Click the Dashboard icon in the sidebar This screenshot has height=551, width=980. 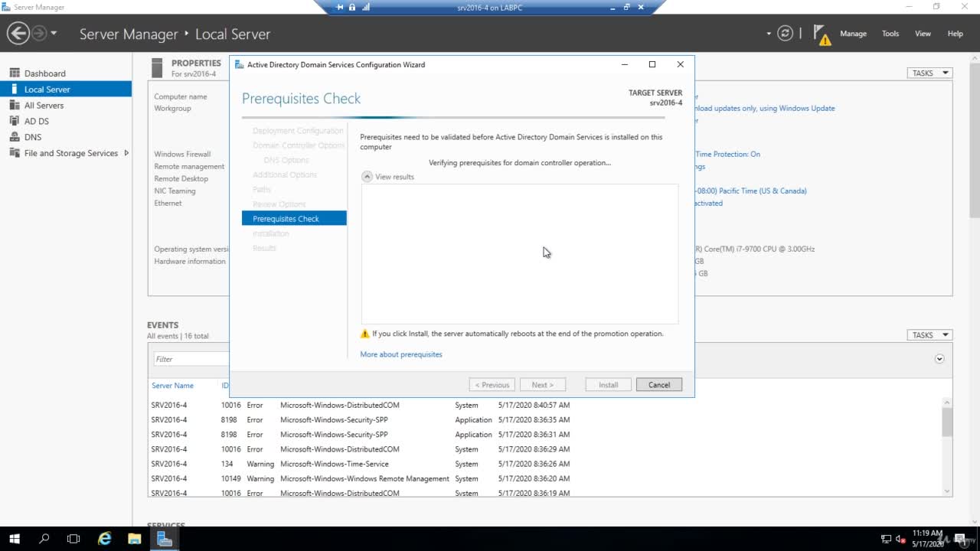15,73
